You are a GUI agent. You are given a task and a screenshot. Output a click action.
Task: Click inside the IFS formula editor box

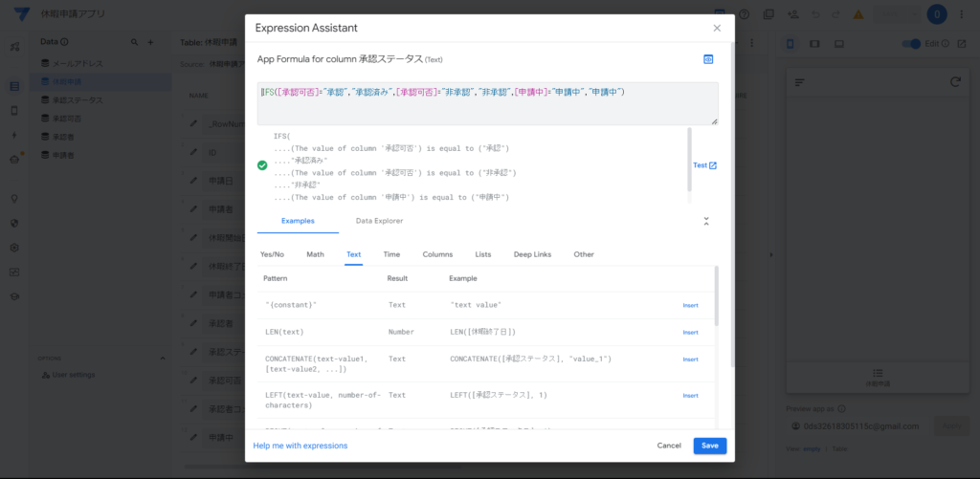pos(487,103)
